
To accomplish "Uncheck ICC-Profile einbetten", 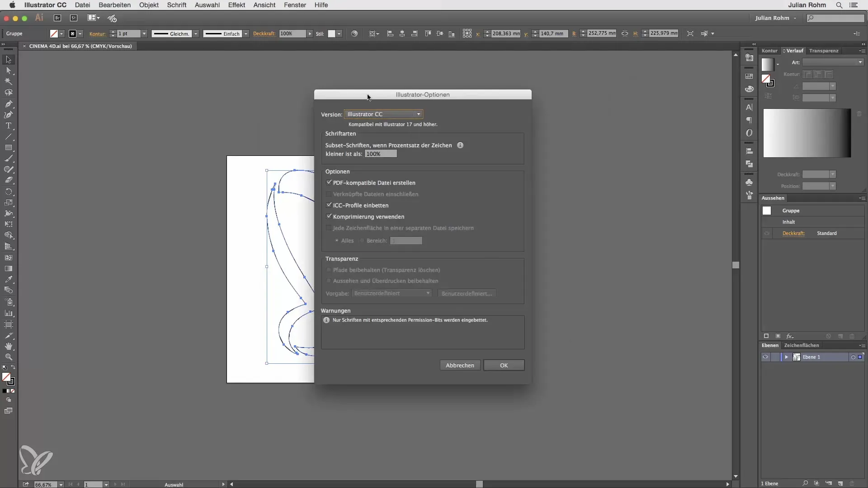I will 329,205.
